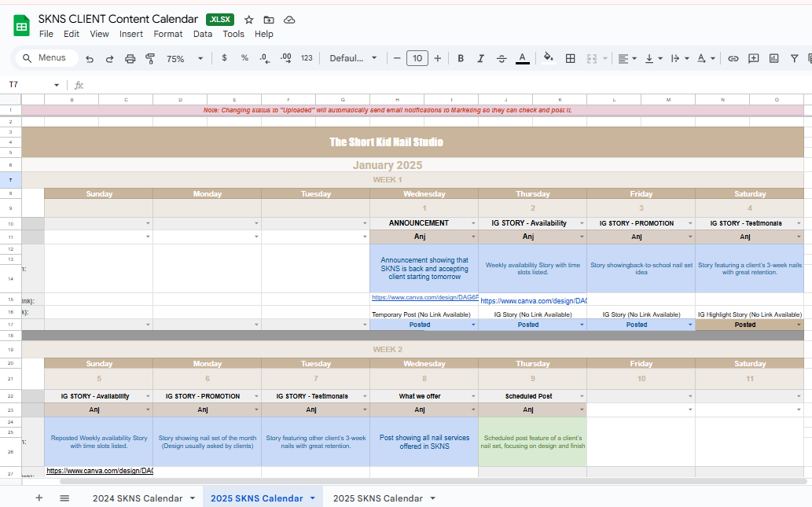Toggle strikethrough formatting
The image size is (812, 507).
(x=502, y=58)
